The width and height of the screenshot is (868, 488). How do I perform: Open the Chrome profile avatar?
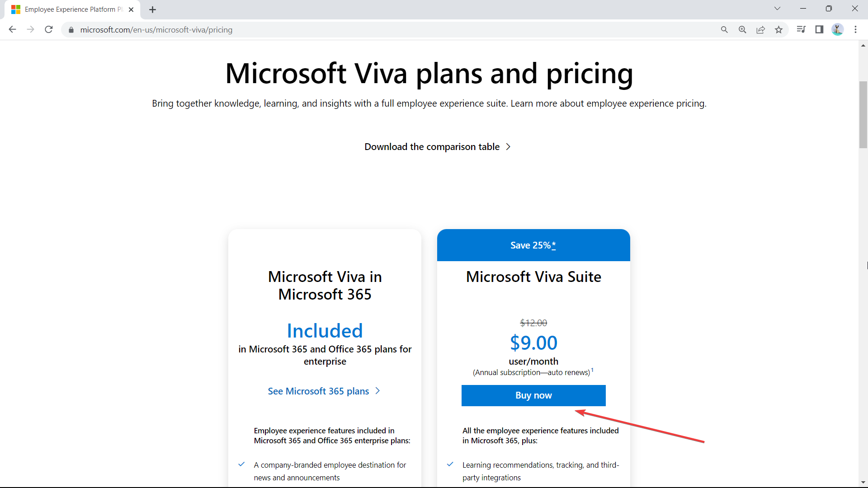tap(837, 30)
